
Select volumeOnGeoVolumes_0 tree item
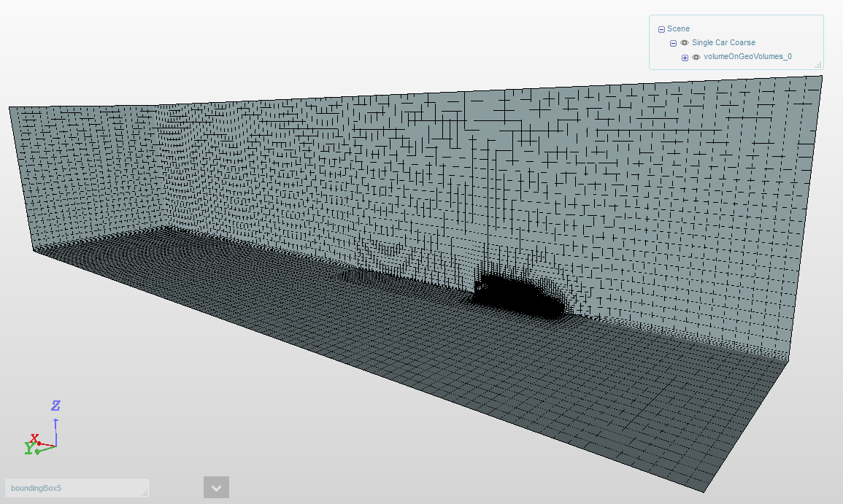pyautogui.click(x=747, y=56)
